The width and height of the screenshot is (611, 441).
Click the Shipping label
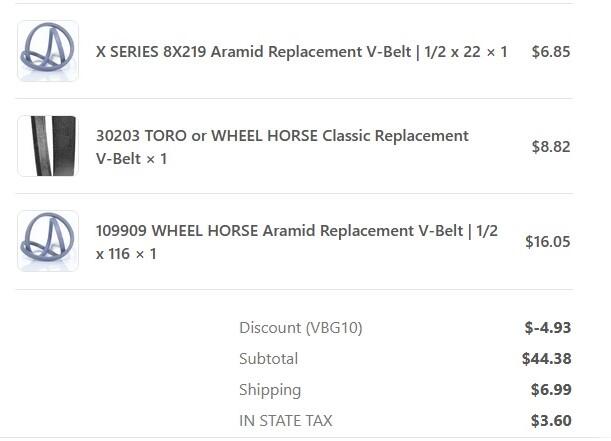[x=270, y=389]
